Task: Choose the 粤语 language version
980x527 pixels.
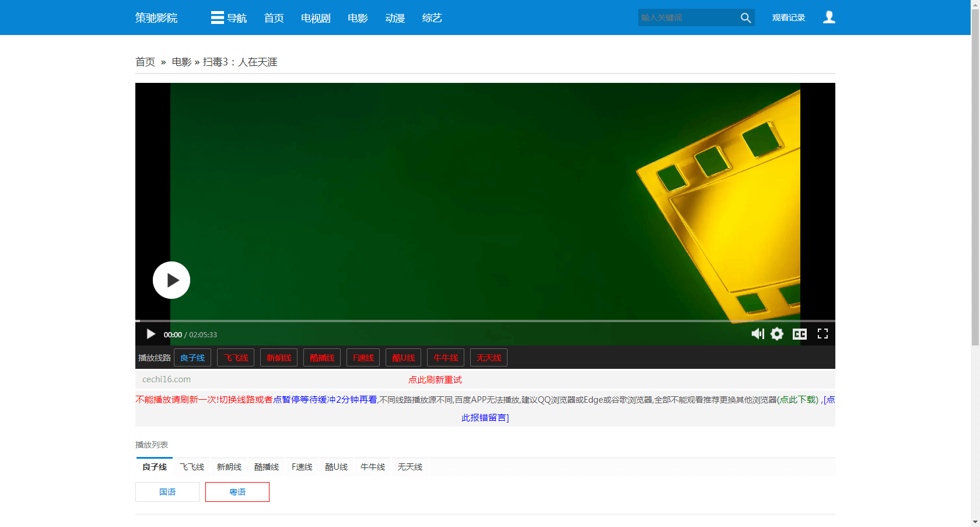Action: coord(237,492)
